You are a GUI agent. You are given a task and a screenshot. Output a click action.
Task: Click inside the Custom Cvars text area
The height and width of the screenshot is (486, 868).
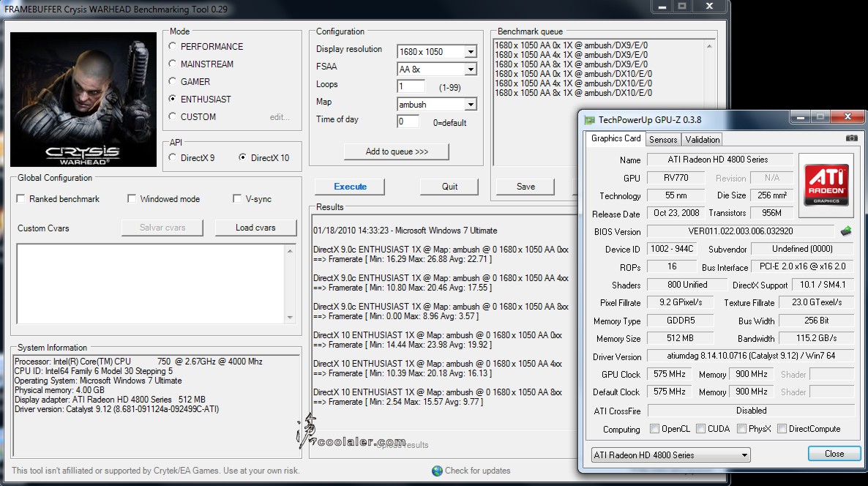(151, 283)
